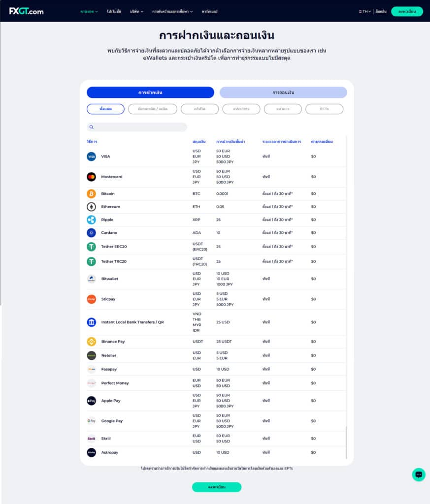This screenshot has height=504, width=430.
Task: Click the Apple Pay icon
Action: click(x=91, y=401)
